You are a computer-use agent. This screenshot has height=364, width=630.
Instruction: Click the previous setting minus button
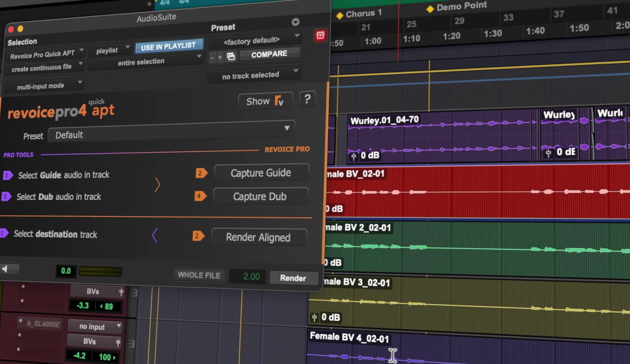212,58
